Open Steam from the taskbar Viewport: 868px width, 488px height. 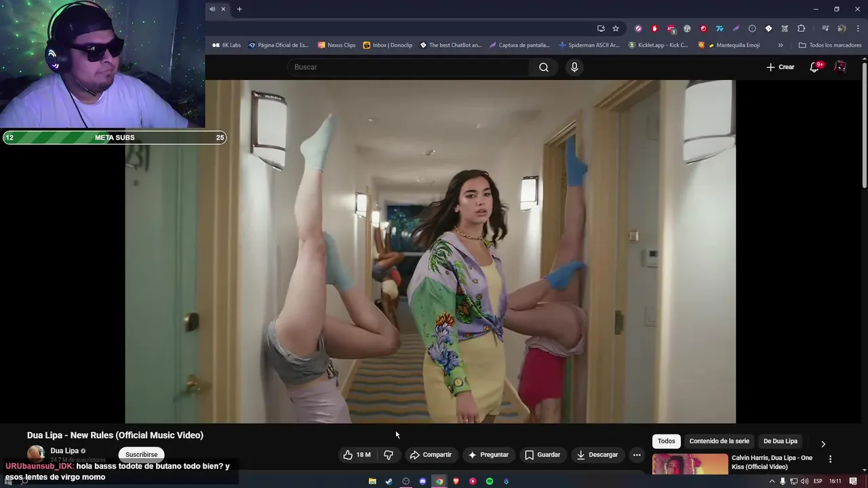pyautogui.click(x=389, y=481)
